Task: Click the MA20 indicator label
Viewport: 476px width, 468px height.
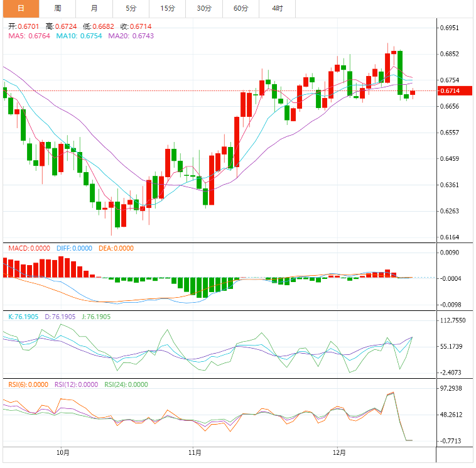Action: point(131,36)
